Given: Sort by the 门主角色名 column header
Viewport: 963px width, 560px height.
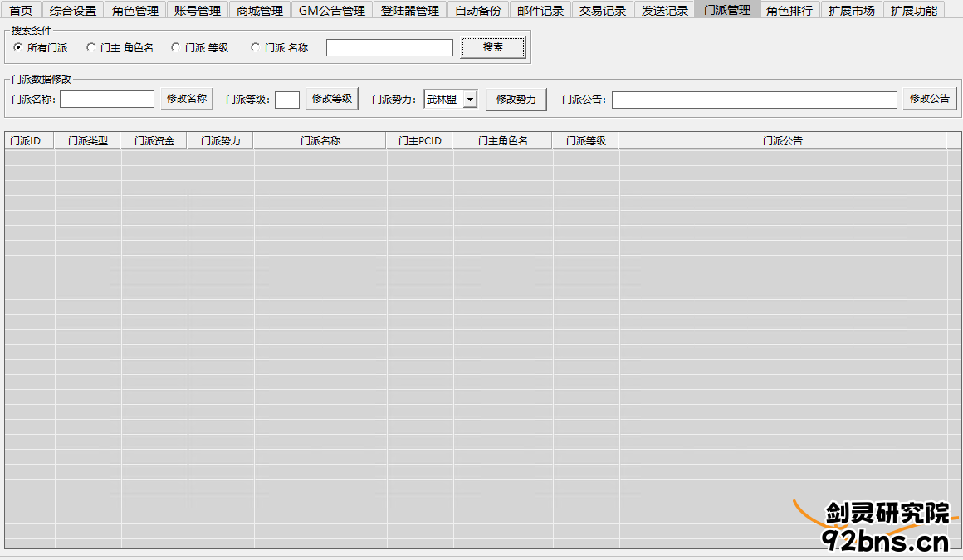Looking at the screenshot, I should tap(502, 140).
